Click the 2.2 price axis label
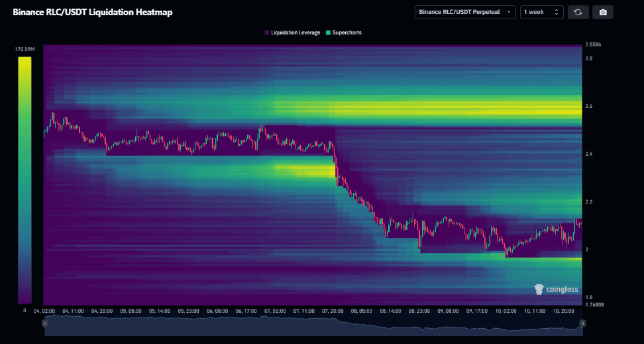 (x=588, y=201)
